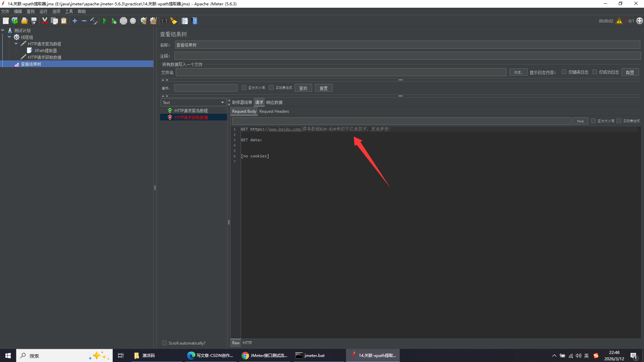This screenshot has height=362, width=644.
Task: Click the red failure shield icon for HTTP请求获取数据
Action: [170, 117]
